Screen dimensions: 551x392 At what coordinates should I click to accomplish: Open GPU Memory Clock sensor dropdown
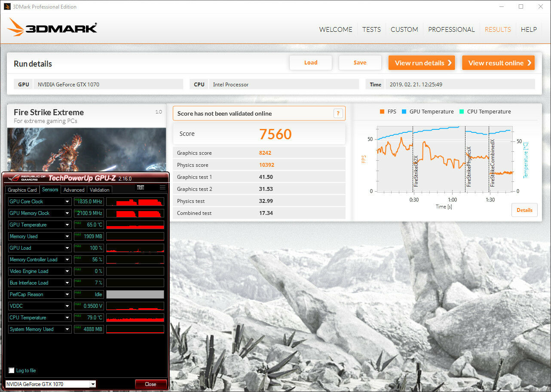(67, 213)
